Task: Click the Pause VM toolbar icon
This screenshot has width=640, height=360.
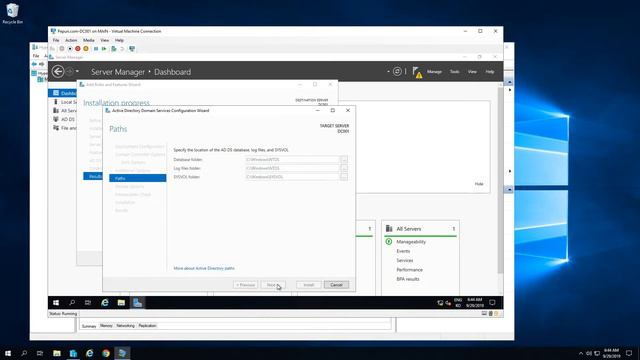Action: tap(96, 49)
